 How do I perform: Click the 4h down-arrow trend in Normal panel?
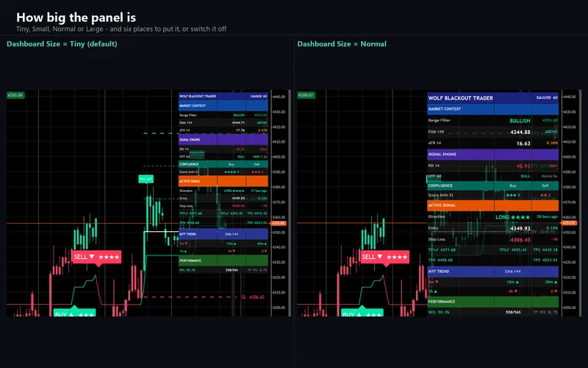click(512, 291)
